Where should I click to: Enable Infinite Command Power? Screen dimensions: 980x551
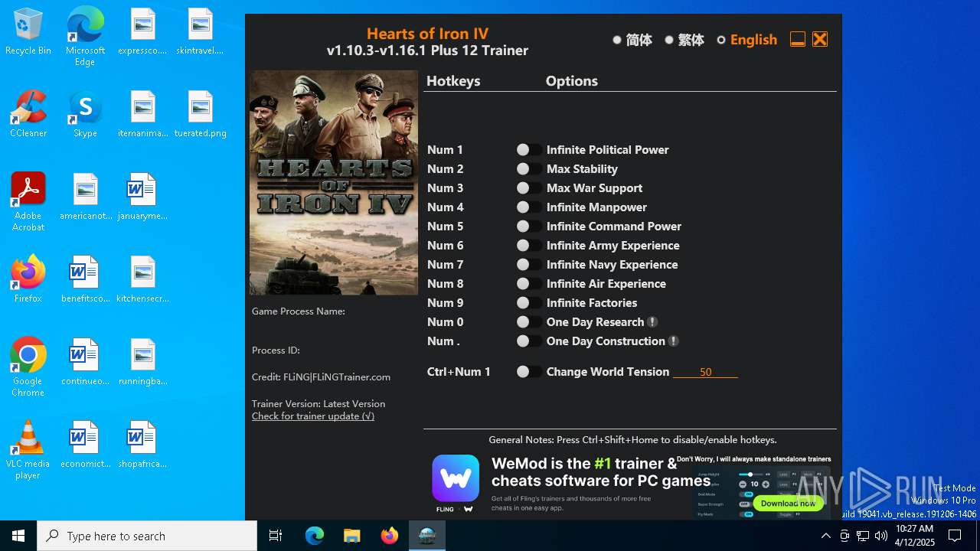[528, 227]
